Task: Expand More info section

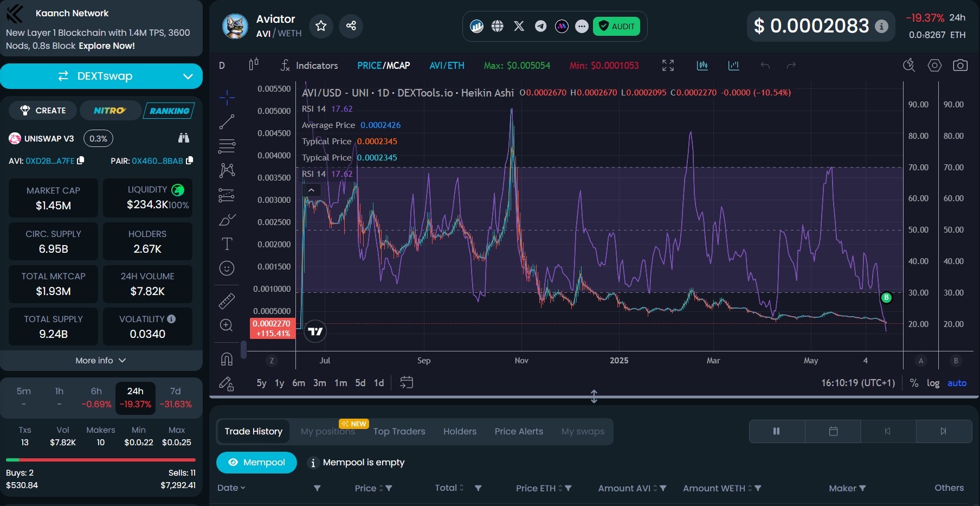Action: click(101, 360)
